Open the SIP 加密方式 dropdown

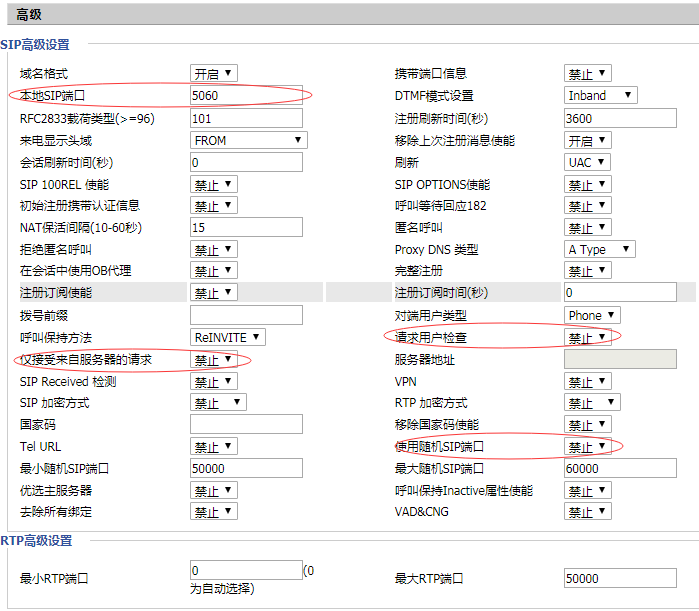217,403
